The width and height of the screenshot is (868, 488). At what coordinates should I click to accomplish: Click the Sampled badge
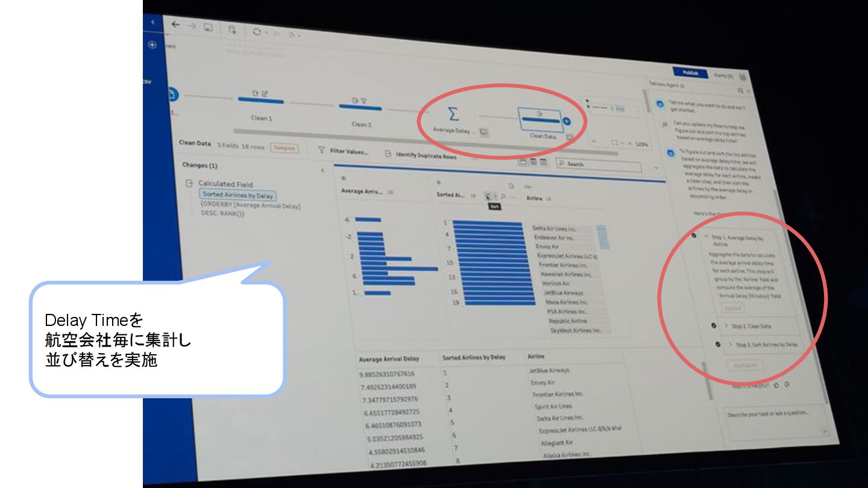click(285, 148)
